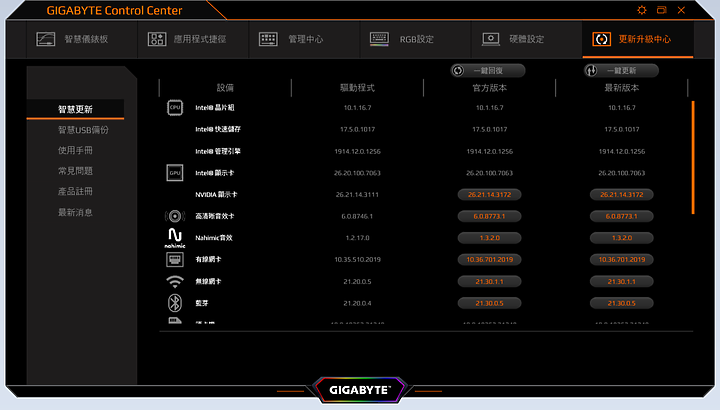Select the Intel 快速儲存 row label
This screenshot has width=720, height=410.
[x=218, y=129]
